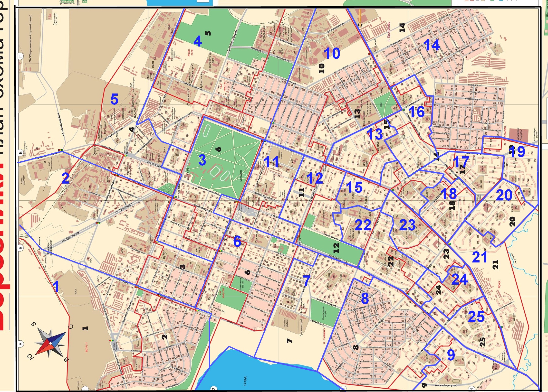Click the blue district number 14 label
Image resolution: width=548 pixels, height=392 pixels.
coord(431,46)
